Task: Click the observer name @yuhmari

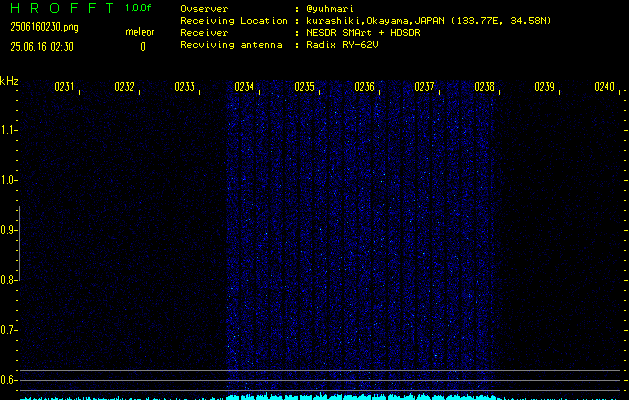Action: coord(330,9)
